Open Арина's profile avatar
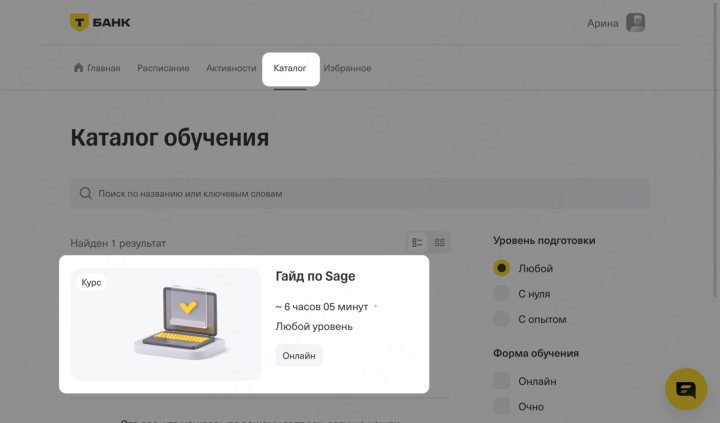The width and height of the screenshot is (720, 423). point(636,23)
